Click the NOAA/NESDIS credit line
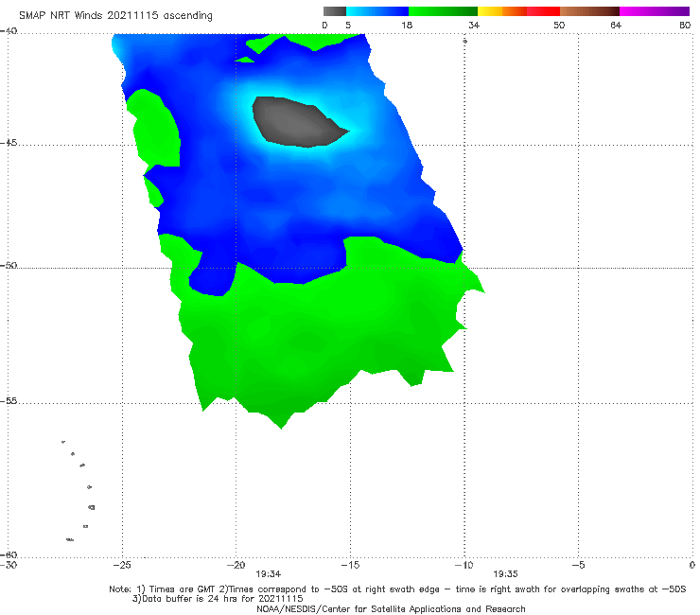700x615 pixels. pyautogui.click(x=391, y=609)
